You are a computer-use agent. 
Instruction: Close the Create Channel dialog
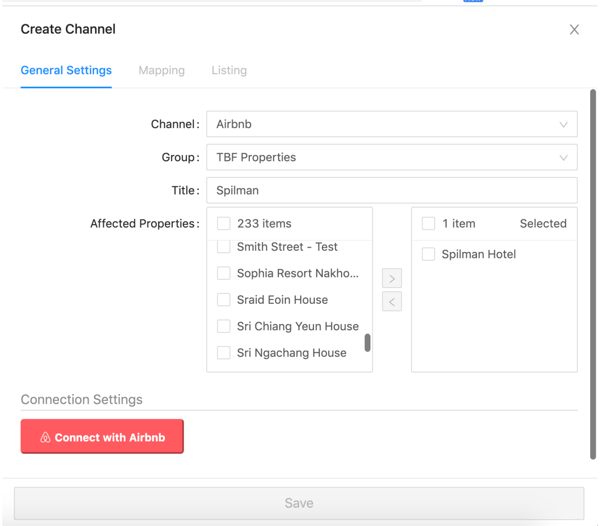pyautogui.click(x=574, y=29)
